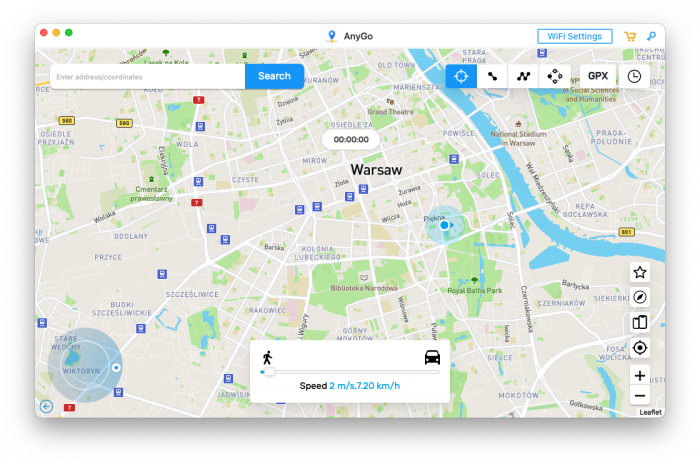
Task: Click the Cmentarz prawosławny label
Action: [x=151, y=194]
